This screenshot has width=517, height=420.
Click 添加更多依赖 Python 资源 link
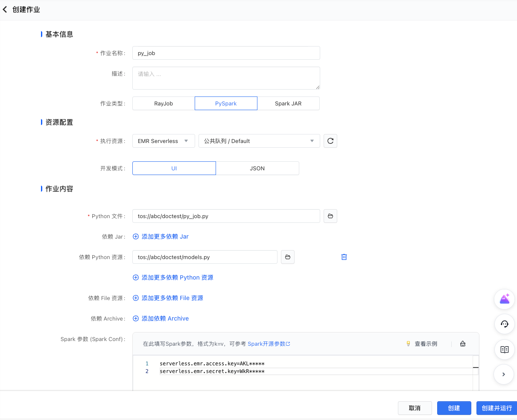(x=178, y=277)
